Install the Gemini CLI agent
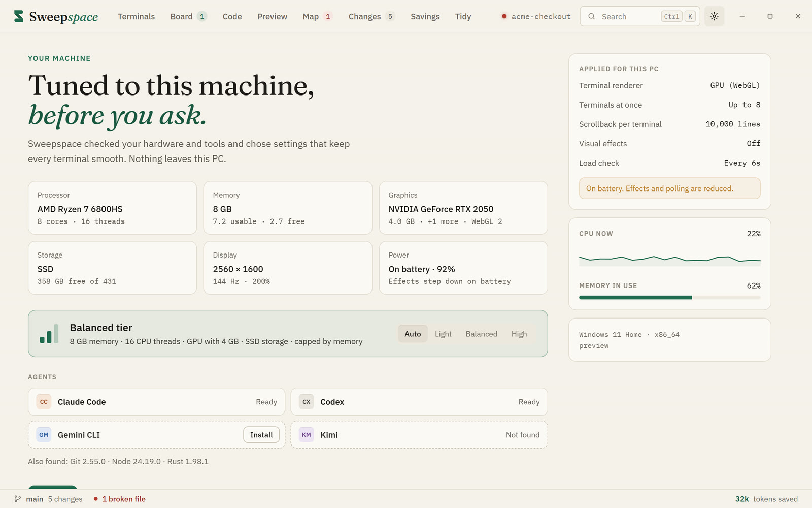The image size is (812, 508). click(x=261, y=435)
